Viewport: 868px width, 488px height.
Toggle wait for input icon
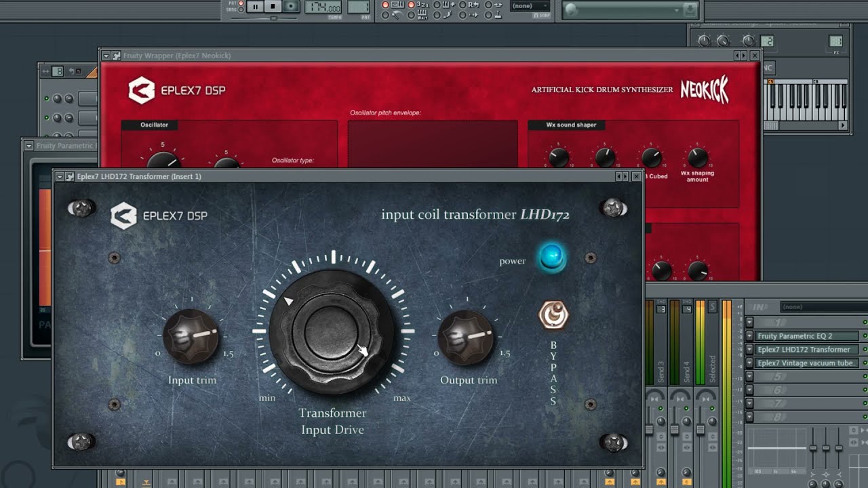point(422,15)
